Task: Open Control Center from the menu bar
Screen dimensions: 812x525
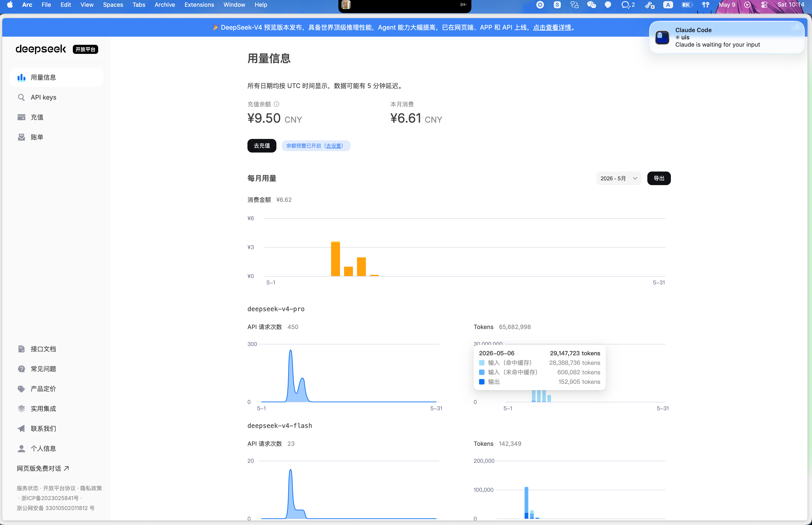Action: (764, 5)
